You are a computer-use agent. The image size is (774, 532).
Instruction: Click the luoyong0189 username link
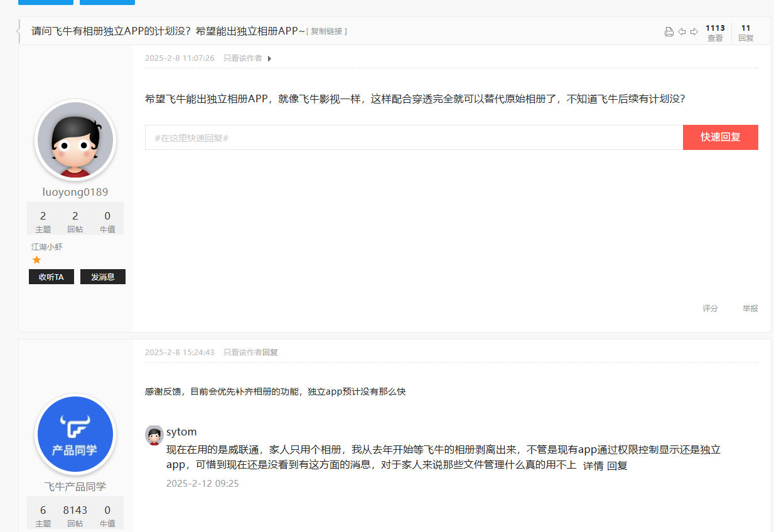[75, 192]
